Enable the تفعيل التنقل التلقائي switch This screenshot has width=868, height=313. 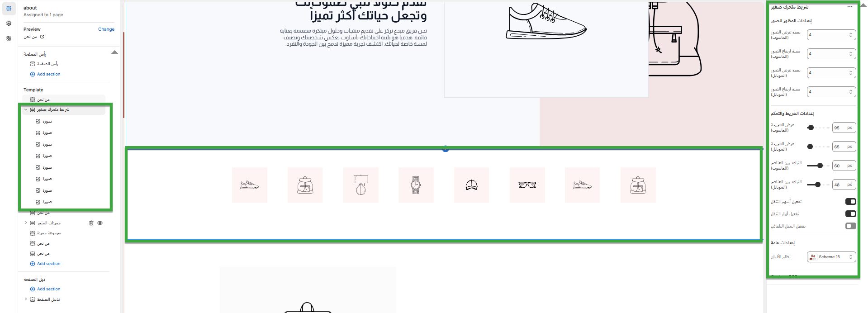coord(850,226)
